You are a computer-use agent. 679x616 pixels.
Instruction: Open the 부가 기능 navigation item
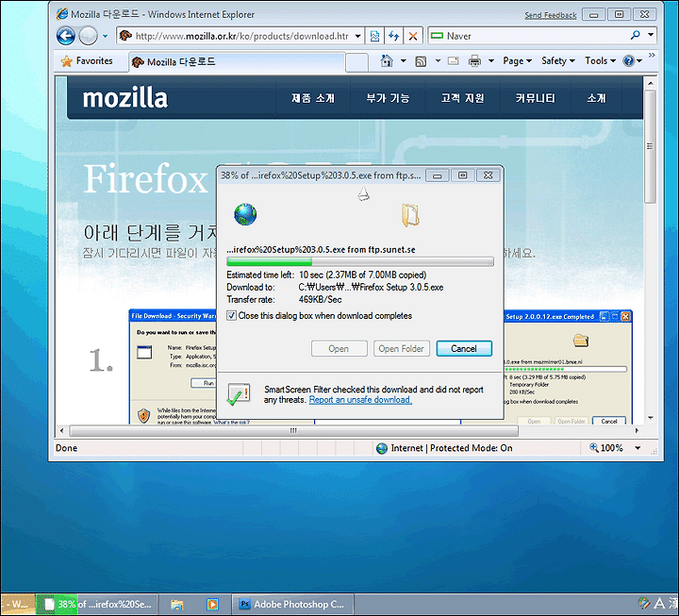388,98
